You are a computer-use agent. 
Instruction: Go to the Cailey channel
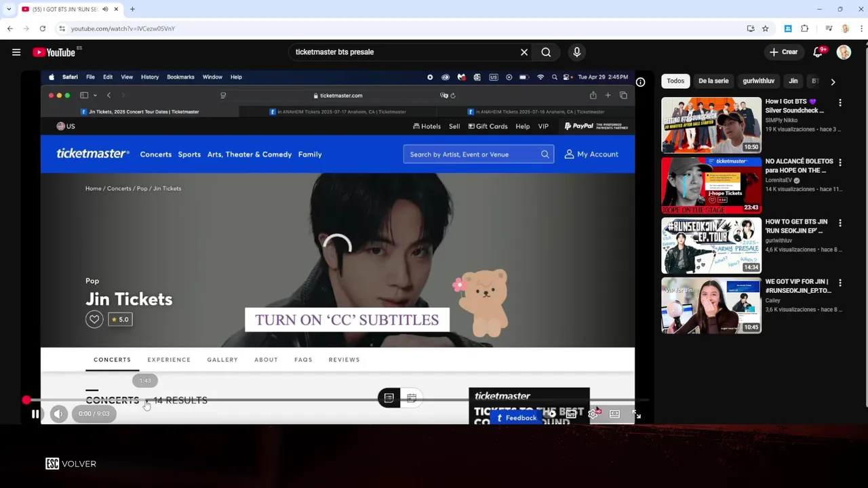point(772,300)
